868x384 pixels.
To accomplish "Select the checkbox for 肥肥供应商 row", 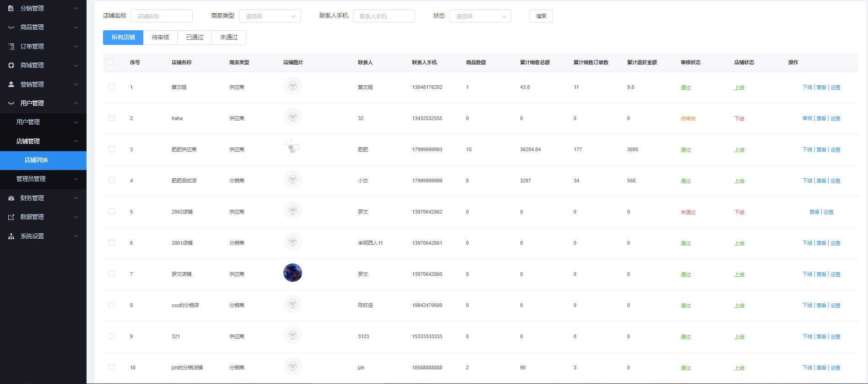I will pos(112,149).
